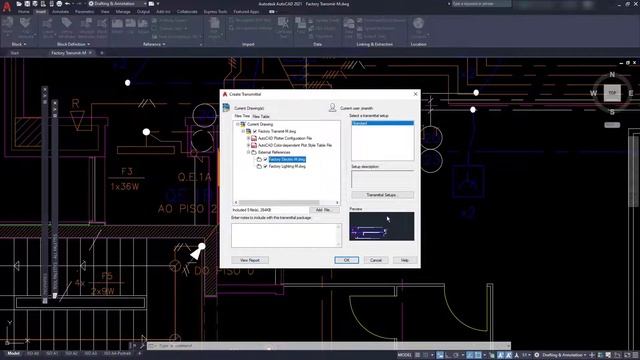Click the Model layout tab at bottom
Image resolution: width=640 pixels, height=360 pixels.
pyautogui.click(x=13, y=353)
